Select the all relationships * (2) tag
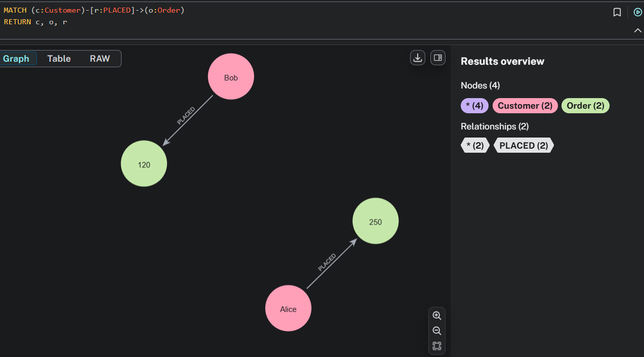 [475, 146]
